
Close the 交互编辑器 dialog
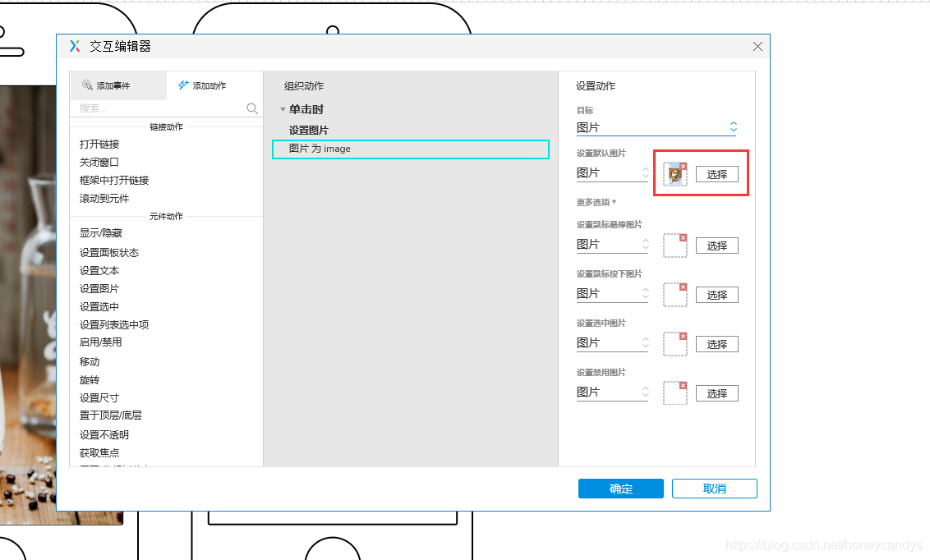pos(757,46)
